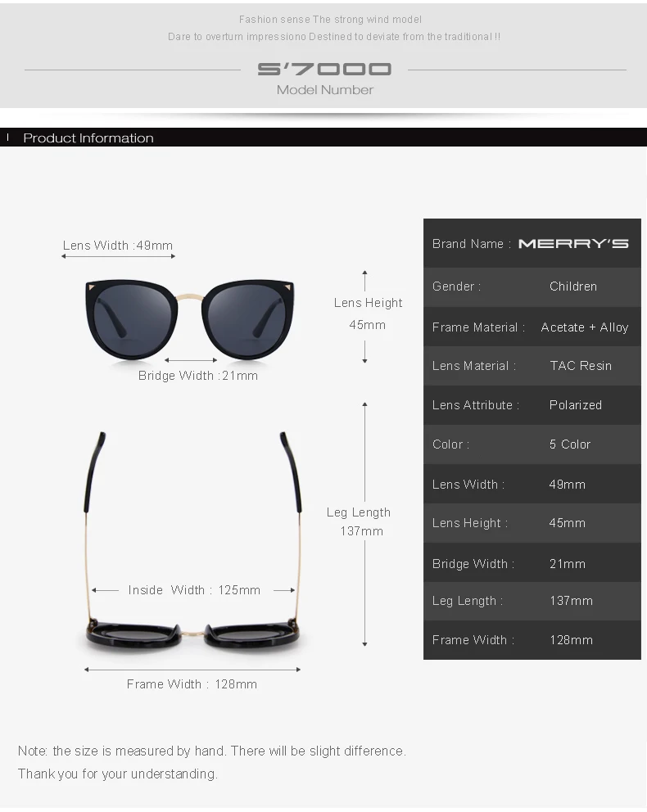Viewport: 647px width, 812px height.
Task: Click the '5 Color' value
Action: [x=570, y=444]
